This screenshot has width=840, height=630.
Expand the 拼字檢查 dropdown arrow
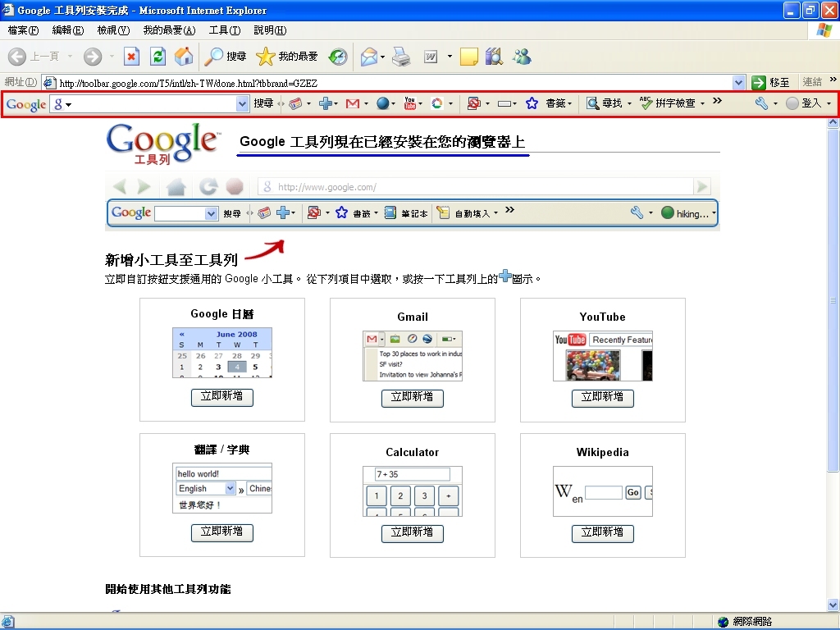coord(702,104)
